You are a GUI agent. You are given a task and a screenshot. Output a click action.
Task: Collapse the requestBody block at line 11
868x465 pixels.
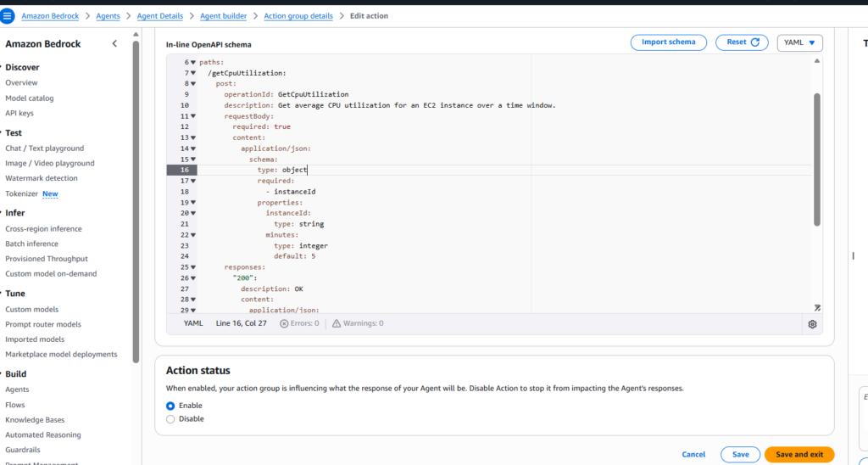pyautogui.click(x=193, y=116)
